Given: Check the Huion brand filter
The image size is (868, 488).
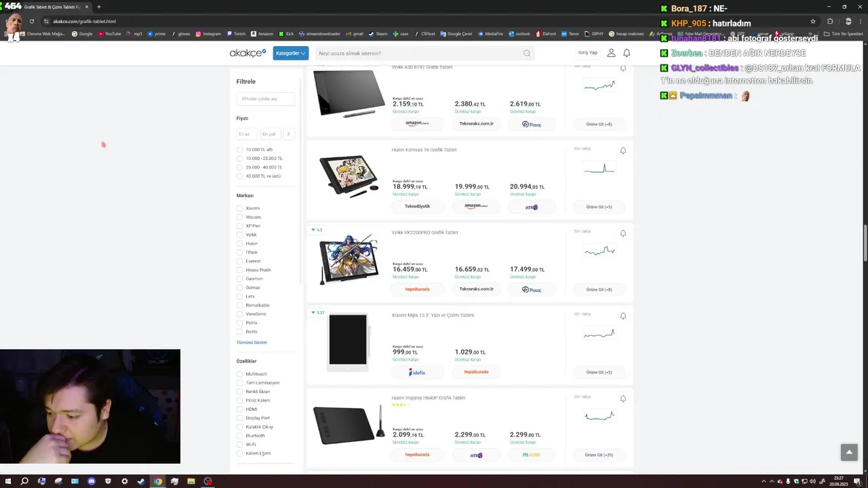Looking at the screenshot, I should 239,243.
